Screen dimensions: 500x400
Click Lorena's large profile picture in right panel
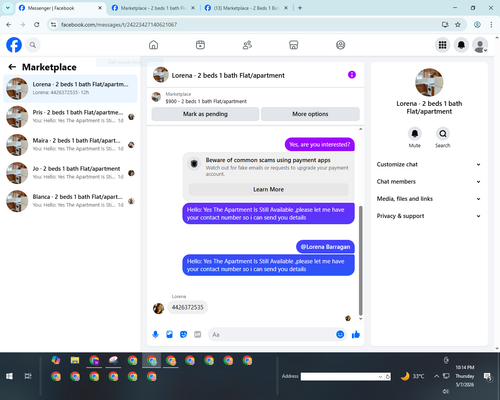pos(429,82)
